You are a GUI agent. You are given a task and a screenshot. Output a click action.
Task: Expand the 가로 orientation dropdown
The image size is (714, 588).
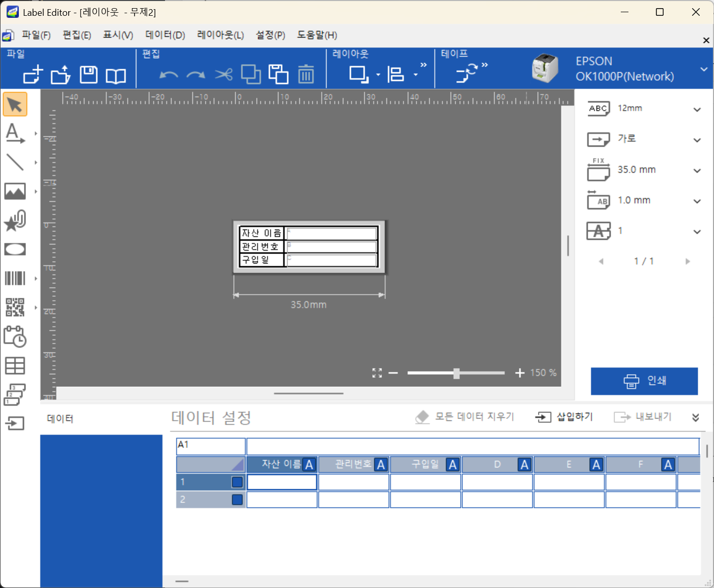coord(697,140)
